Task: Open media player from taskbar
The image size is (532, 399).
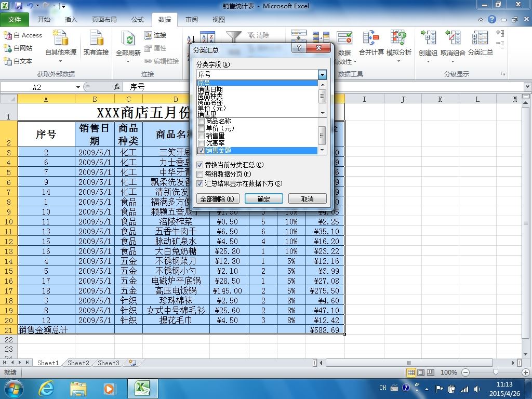Action: click(x=109, y=389)
